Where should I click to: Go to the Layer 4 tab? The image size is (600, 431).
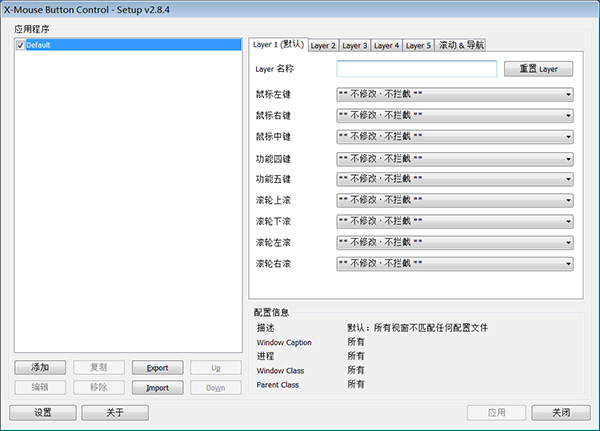pos(386,46)
